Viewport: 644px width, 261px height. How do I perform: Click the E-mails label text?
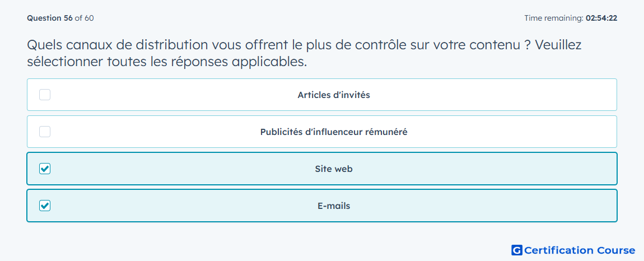(334, 206)
